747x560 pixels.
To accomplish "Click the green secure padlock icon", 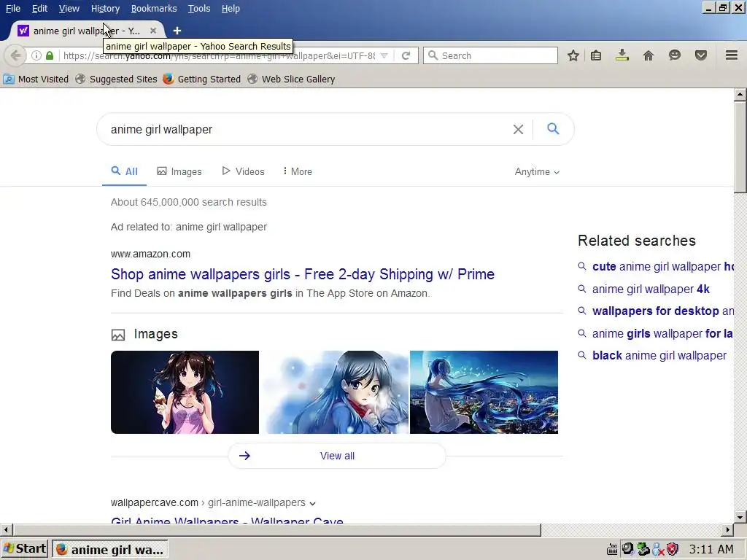I will click(x=50, y=55).
